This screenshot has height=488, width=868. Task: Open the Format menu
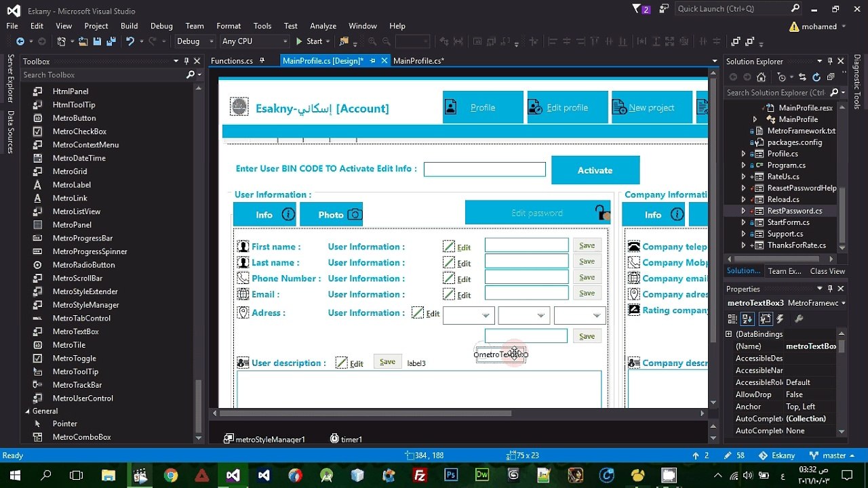point(229,26)
